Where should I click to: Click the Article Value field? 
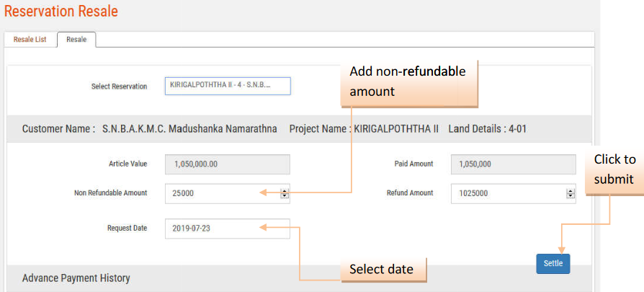(227, 164)
